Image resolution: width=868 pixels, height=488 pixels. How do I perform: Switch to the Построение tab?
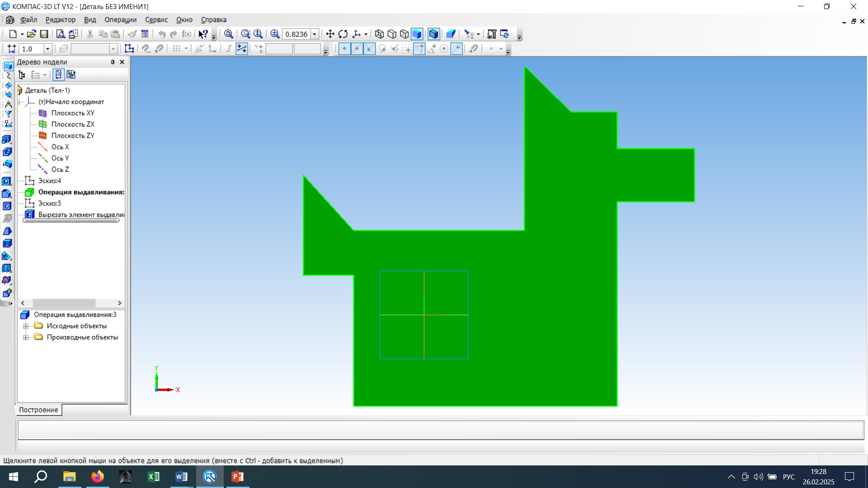coord(38,410)
